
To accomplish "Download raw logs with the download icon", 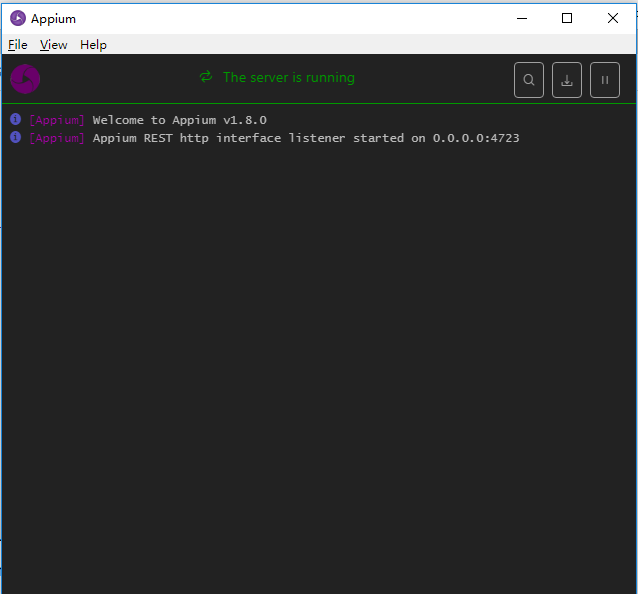I will (x=567, y=80).
